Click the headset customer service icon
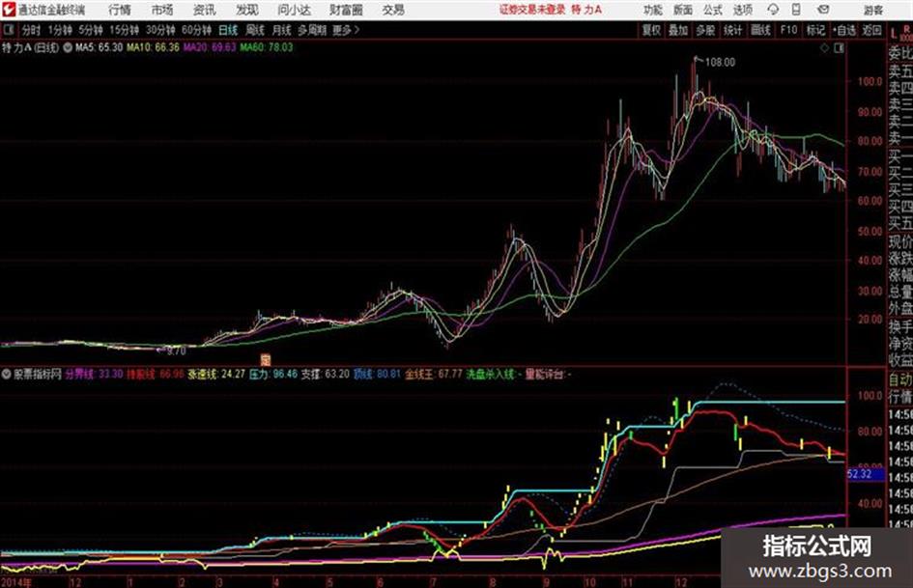 coord(773,10)
